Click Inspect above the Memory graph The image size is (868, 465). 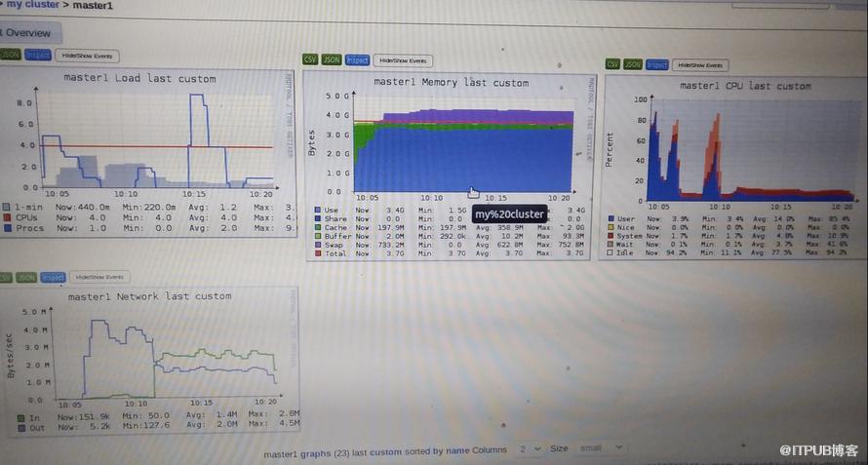357,59
